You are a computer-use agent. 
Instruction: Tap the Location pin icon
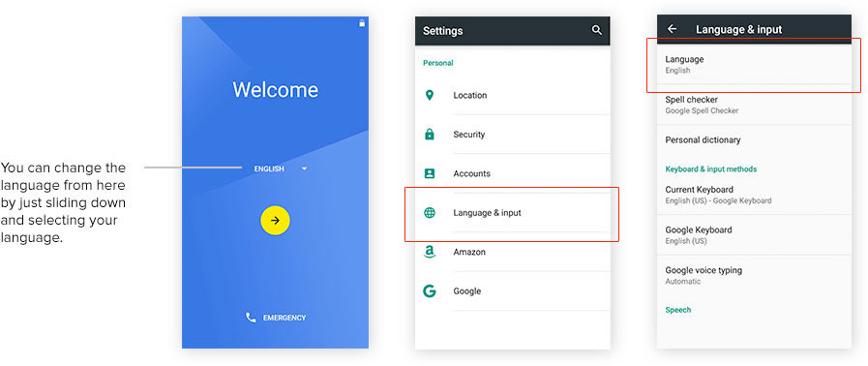pos(429,95)
